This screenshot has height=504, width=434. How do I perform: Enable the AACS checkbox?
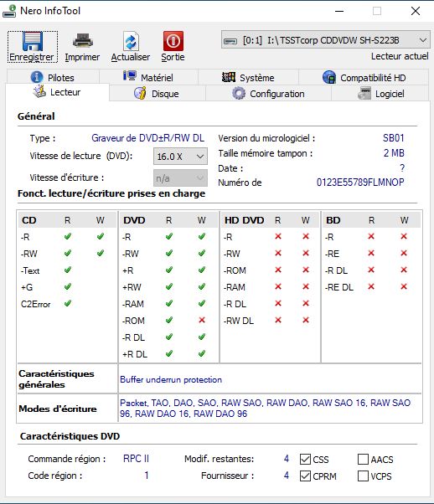coord(363,459)
